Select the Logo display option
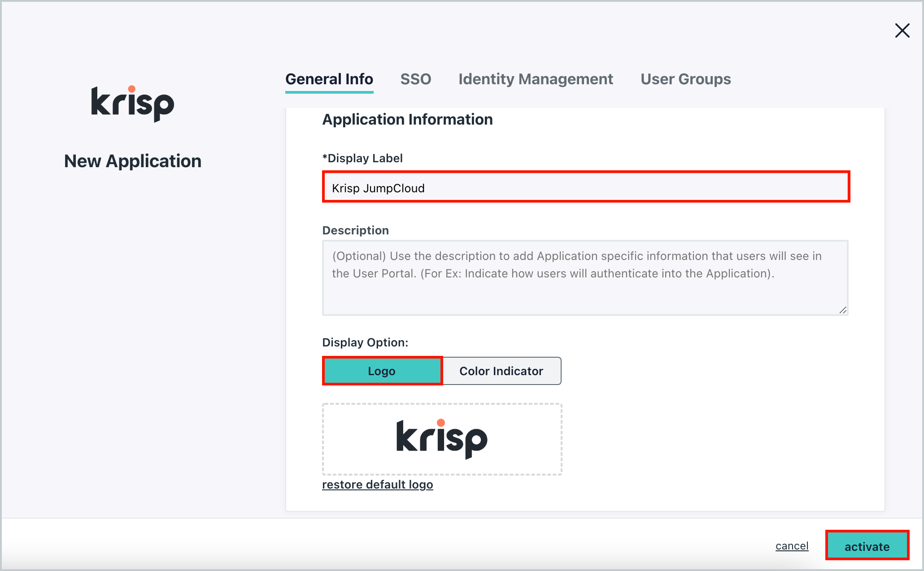The image size is (924, 571). click(382, 371)
